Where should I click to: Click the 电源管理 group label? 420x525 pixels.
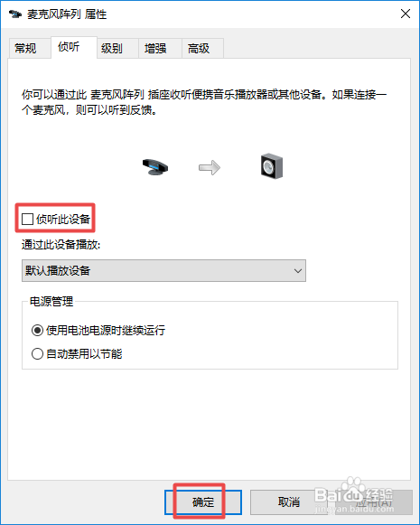[51, 301]
